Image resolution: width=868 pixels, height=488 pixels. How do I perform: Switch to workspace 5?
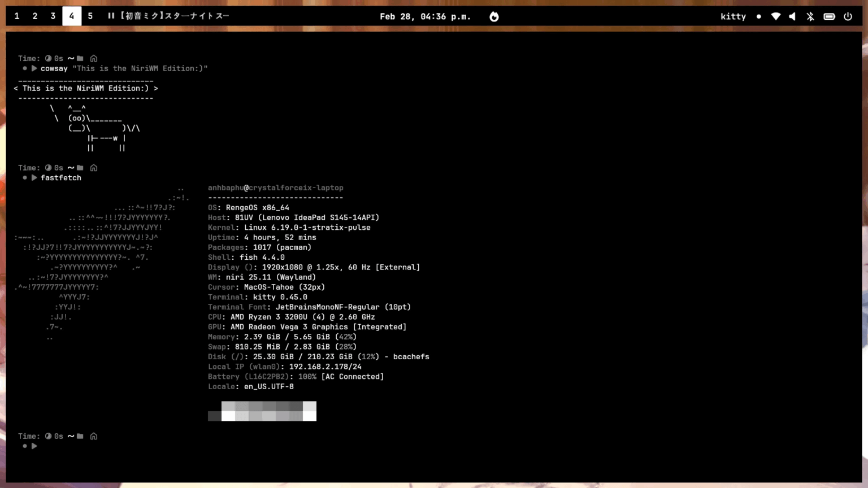90,16
